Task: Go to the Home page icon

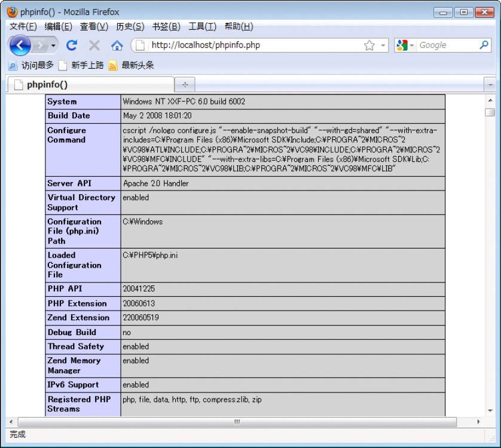Action: [x=117, y=45]
